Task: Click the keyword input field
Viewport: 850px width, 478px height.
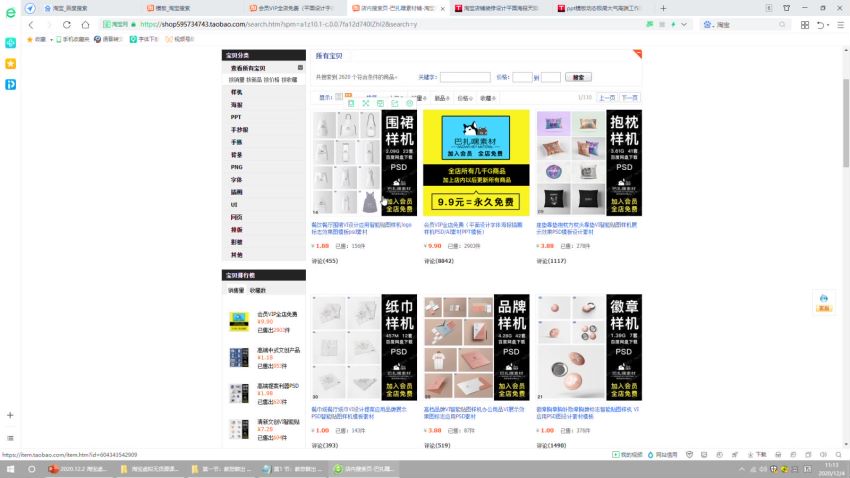Action: 465,77
